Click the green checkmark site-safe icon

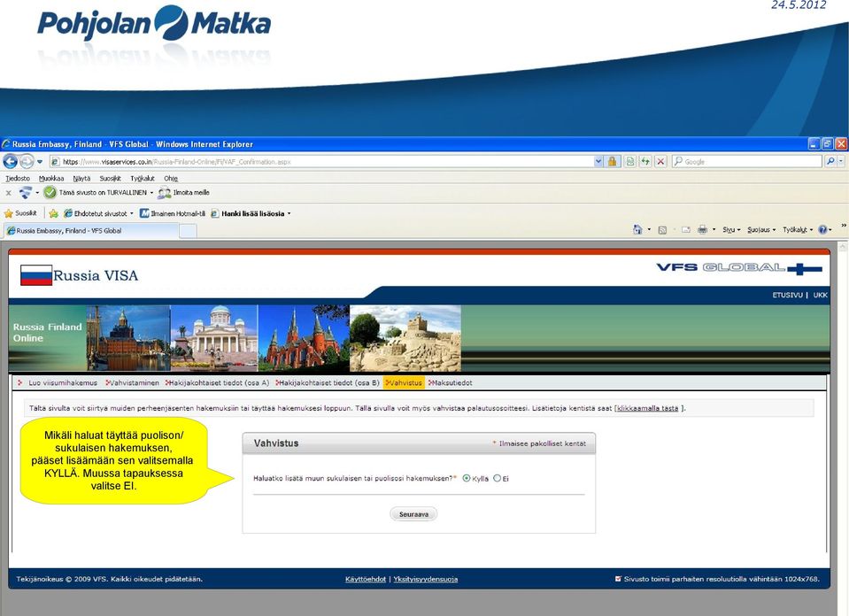pos(50,193)
